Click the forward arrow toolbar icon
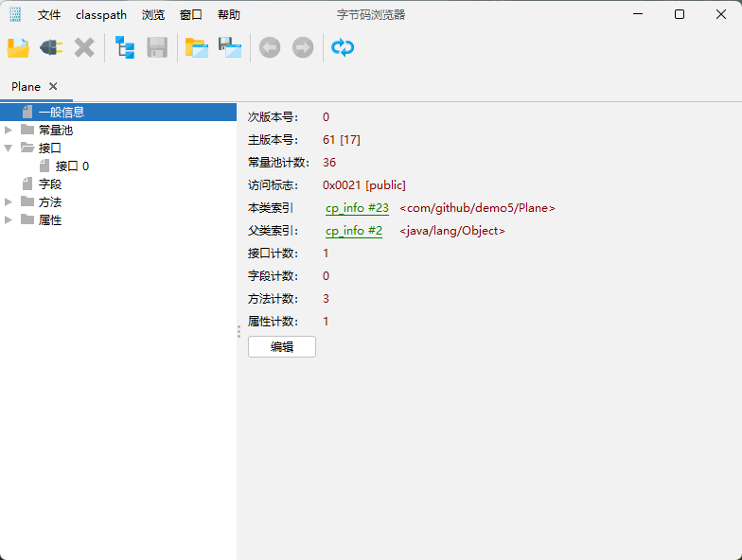The image size is (742, 560). 303,47
